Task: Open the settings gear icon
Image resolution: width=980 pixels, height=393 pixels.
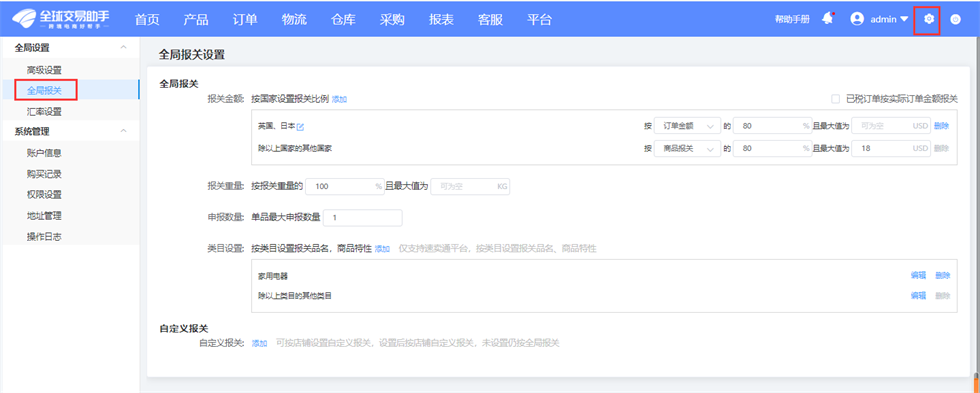Action: coord(929,19)
